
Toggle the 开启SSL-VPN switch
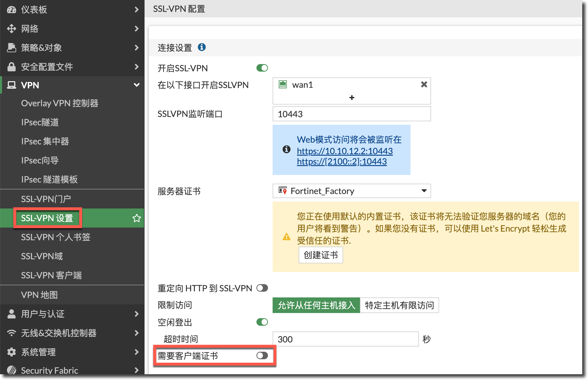(x=262, y=68)
